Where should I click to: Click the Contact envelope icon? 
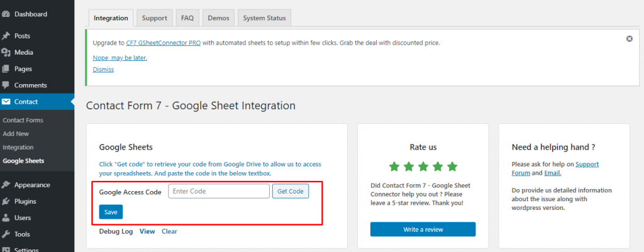point(6,101)
